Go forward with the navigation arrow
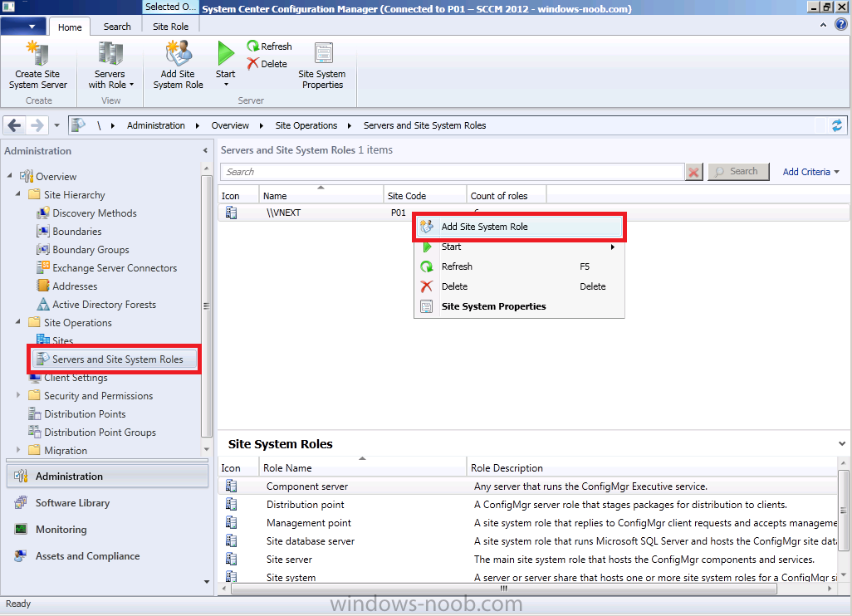The height and width of the screenshot is (616, 852). (x=37, y=125)
